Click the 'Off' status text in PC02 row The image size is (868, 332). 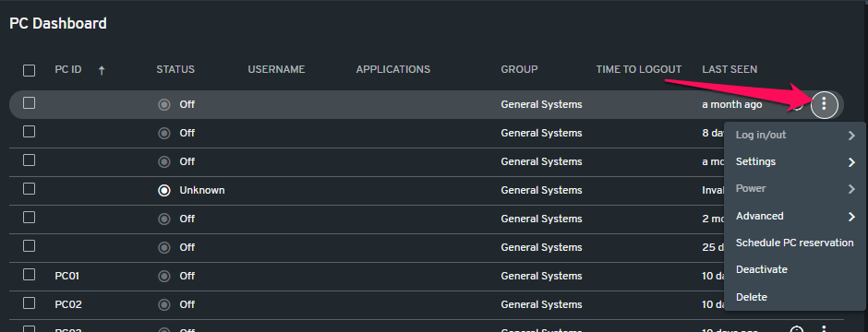(187, 304)
